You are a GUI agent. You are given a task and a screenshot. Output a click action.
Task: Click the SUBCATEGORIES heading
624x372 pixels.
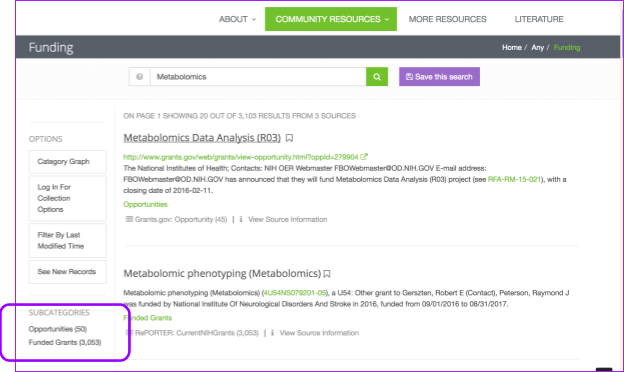tap(59, 313)
